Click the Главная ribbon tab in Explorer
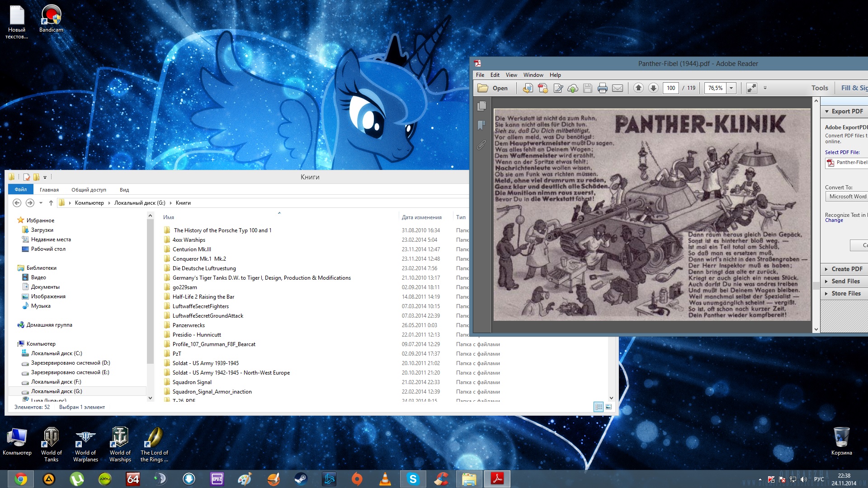Image resolution: width=868 pixels, height=488 pixels. pos(49,190)
